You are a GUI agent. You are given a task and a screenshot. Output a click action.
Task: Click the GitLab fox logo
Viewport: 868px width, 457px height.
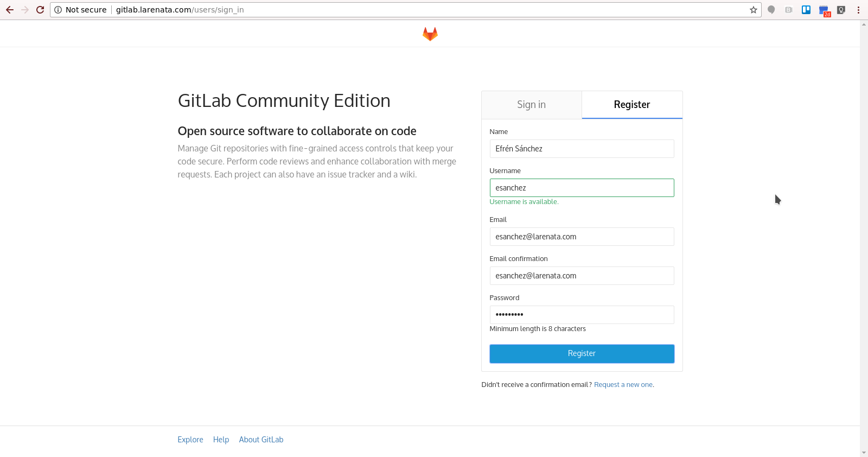point(430,34)
